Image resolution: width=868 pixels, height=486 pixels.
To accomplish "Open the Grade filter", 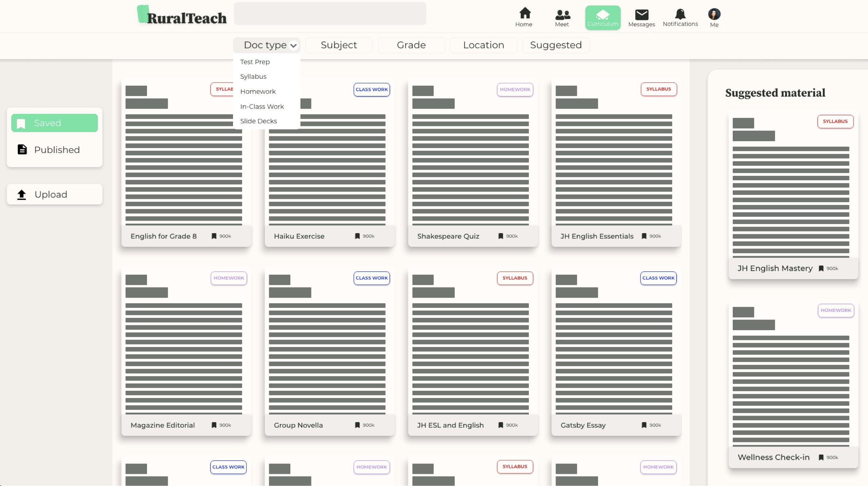I will tap(411, 45).
